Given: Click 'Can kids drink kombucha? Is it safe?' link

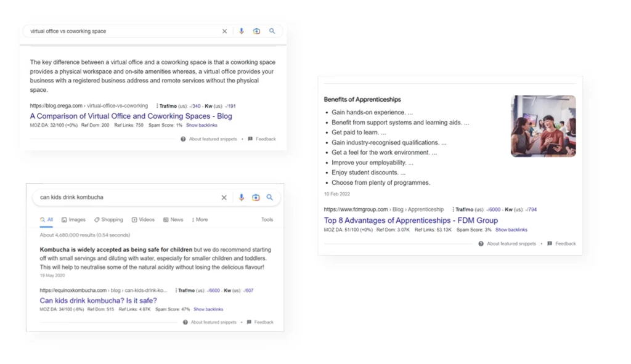Looking at the screenshot, I should coord(98,301).
